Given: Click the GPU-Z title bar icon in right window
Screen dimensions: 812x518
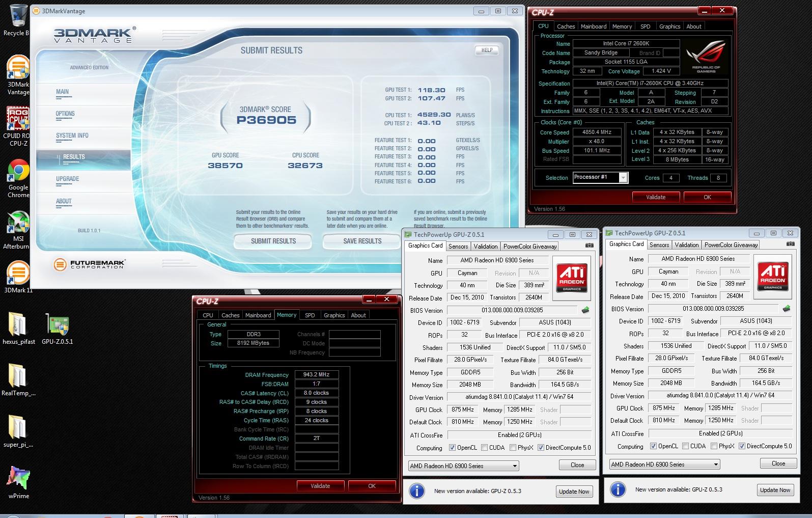Looking at the screenshot, I should pyautogui.click(x=609, y=233).
